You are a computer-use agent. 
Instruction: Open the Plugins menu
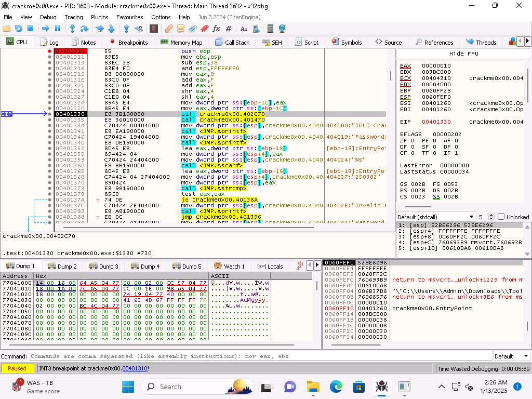99,17
